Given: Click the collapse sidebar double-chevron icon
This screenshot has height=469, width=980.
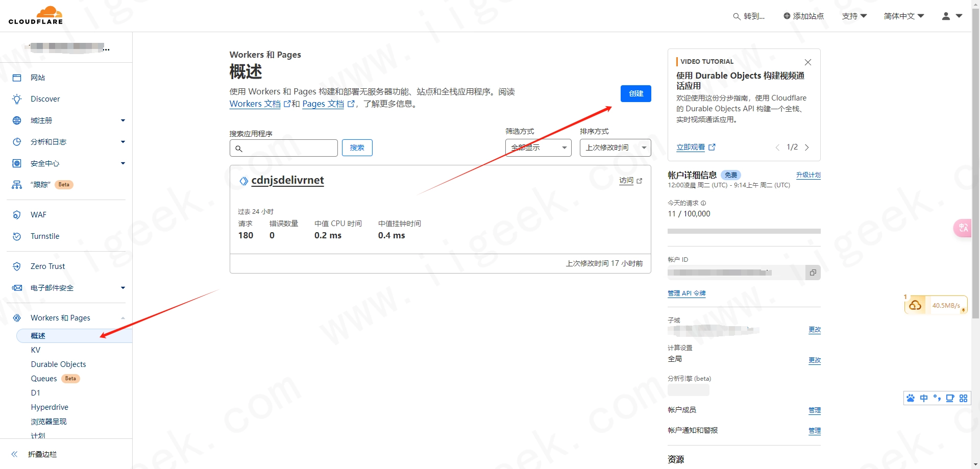Looking at the screenshot, I should tap(14, 454).
